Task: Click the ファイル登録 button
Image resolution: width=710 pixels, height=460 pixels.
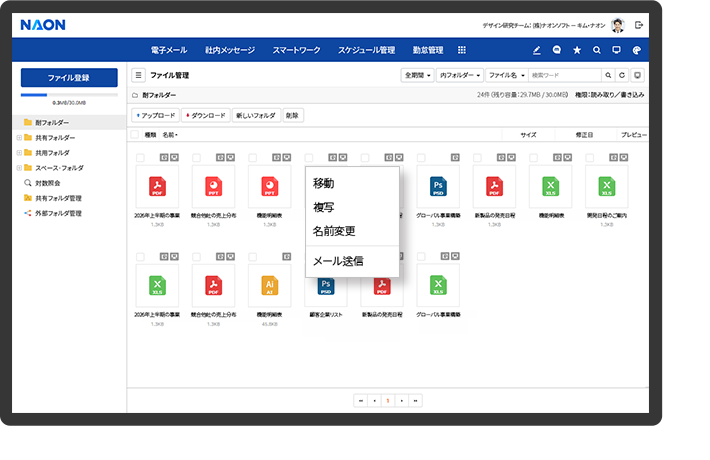Action: point(68,76)
